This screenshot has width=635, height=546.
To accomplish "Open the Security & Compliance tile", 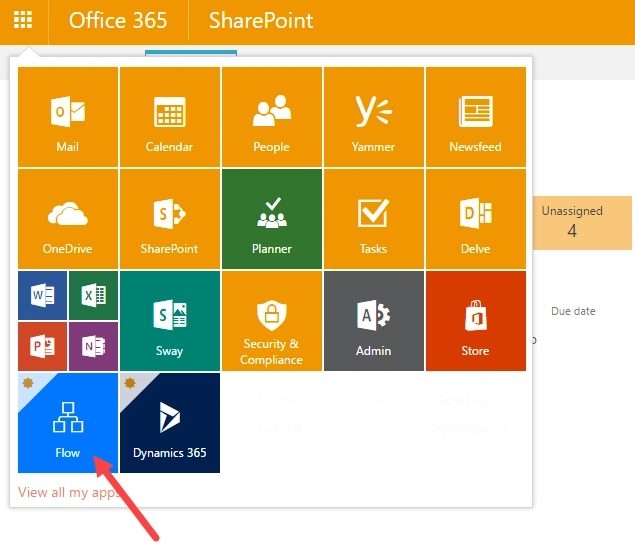I will [x=272, y=321].
